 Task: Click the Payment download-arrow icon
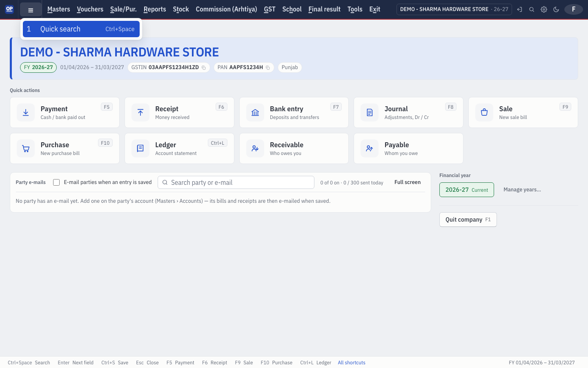[x=26, y=112]
